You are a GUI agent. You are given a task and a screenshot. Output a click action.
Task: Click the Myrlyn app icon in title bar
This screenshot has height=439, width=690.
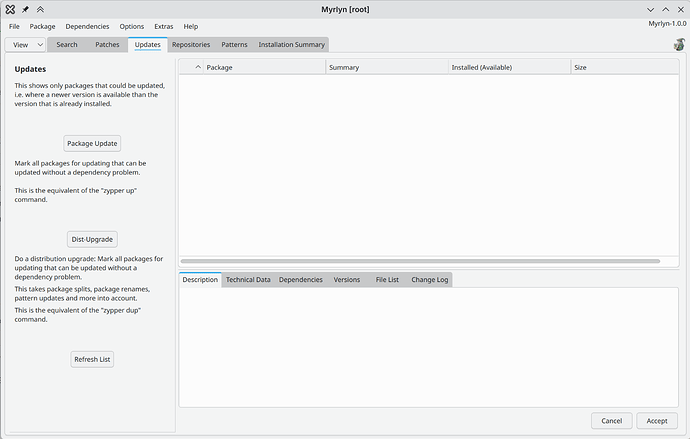pyautogui.click(x=10, y=9)
